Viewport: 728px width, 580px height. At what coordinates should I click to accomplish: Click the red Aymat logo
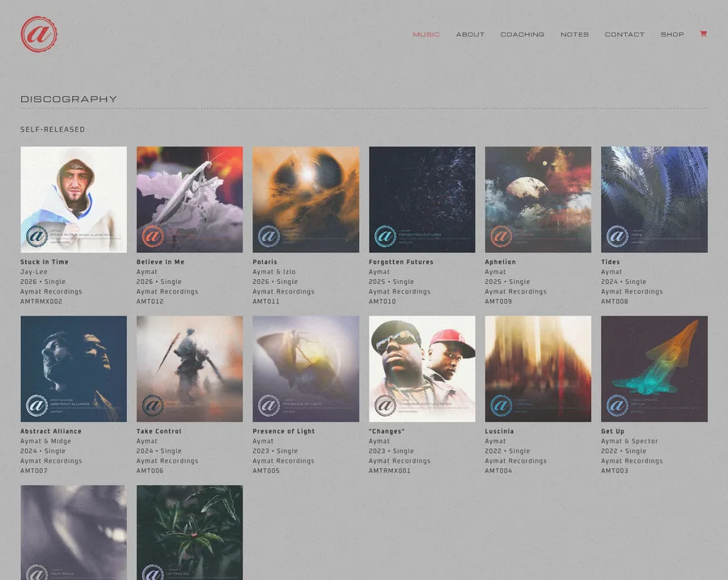coord(39,34)
